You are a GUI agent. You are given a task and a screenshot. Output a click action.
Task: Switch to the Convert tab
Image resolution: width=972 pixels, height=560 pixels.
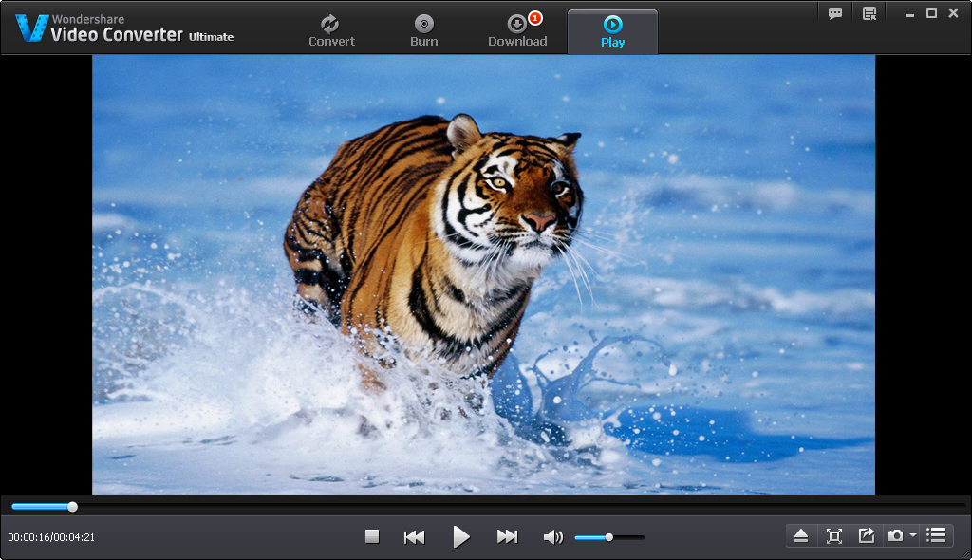[x=331, y=30]
